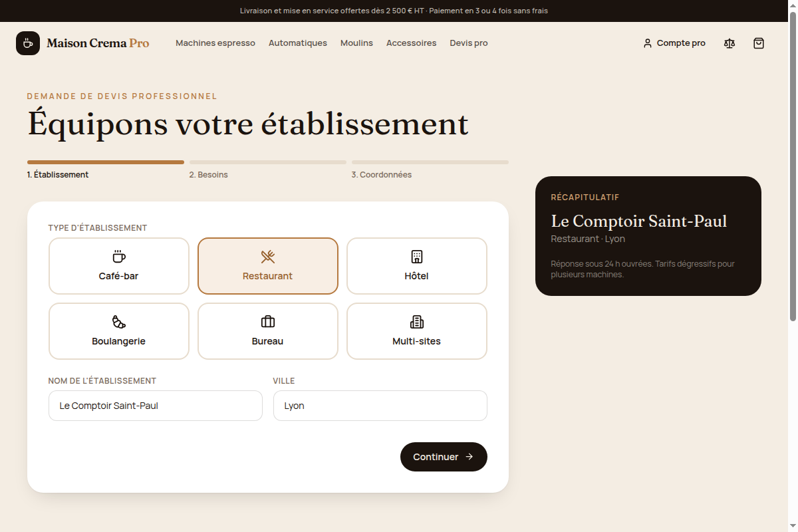Screen dimensions: 798x532
Task: Open the Machines espresso menu
Action: click(215, 43)
